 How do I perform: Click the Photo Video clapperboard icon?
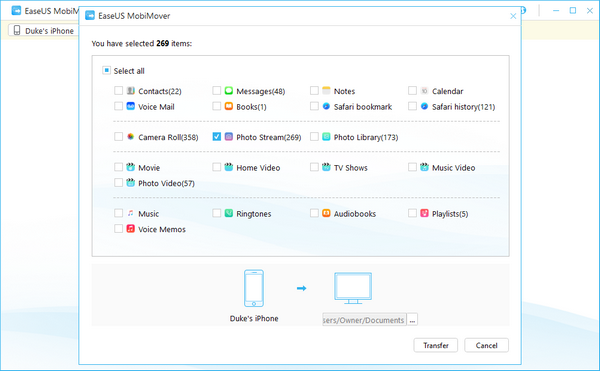(x=130, y=182)
